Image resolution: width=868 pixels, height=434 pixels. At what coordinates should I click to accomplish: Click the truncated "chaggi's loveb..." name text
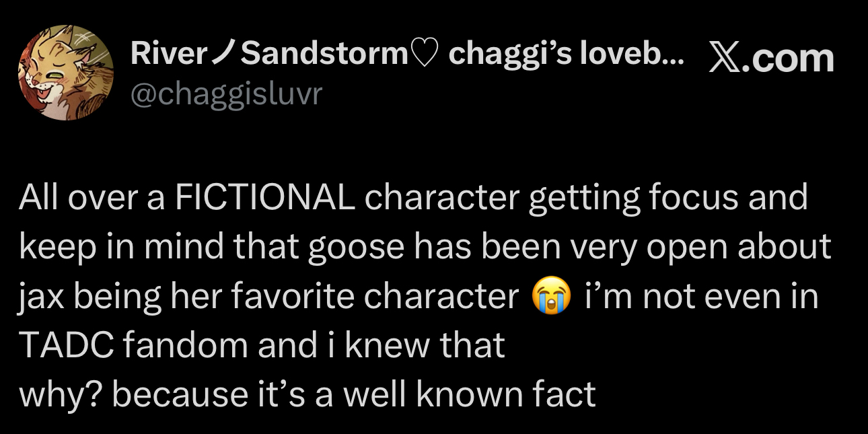pos(565,53)
